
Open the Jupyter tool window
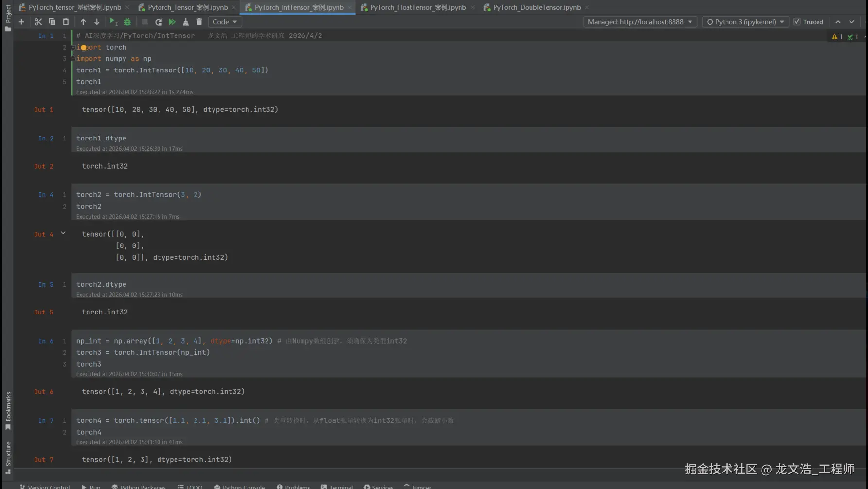point(418,486)
